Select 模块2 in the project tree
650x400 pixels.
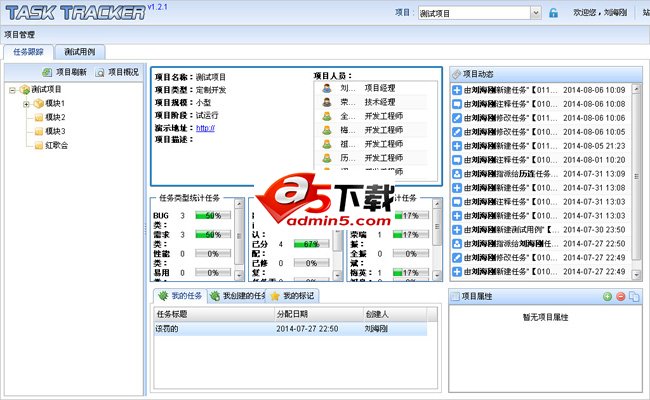point(55,117)
